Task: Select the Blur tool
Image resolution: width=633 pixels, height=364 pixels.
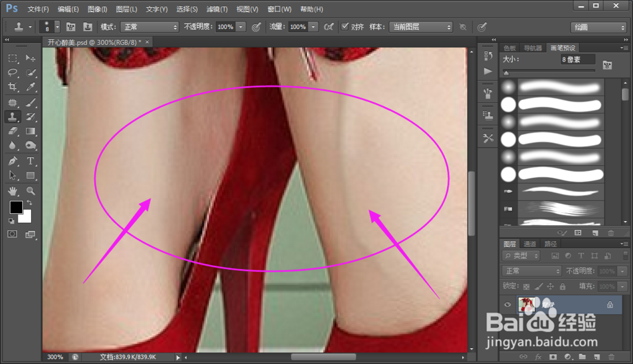Action: click(x=13, y=145)
